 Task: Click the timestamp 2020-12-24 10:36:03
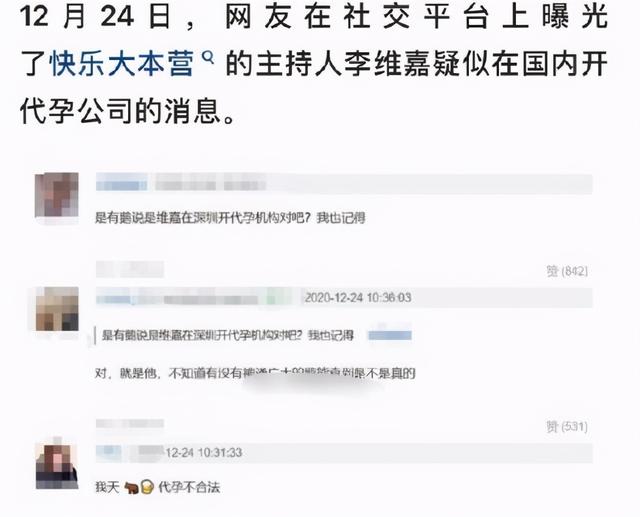point(358,297)
